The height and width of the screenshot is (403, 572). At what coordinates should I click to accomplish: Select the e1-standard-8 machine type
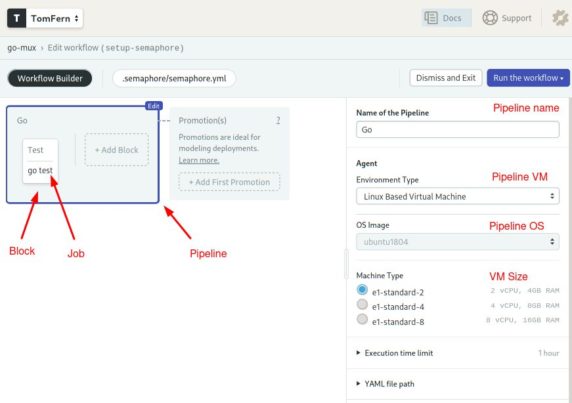tap(362, 319)
